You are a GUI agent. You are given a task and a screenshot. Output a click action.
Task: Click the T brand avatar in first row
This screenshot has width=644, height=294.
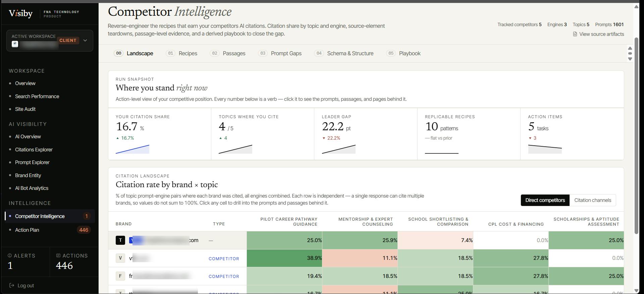[x=120, y=240]
